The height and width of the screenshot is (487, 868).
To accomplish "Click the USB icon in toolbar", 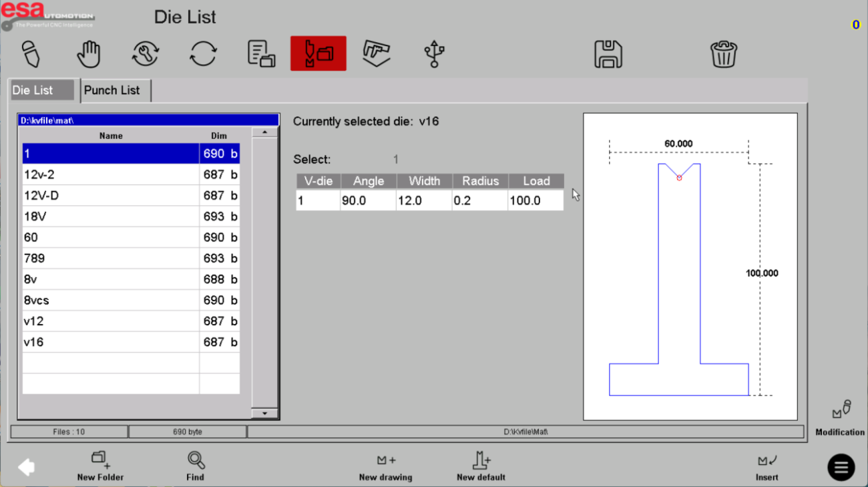I will click(434, 53).
